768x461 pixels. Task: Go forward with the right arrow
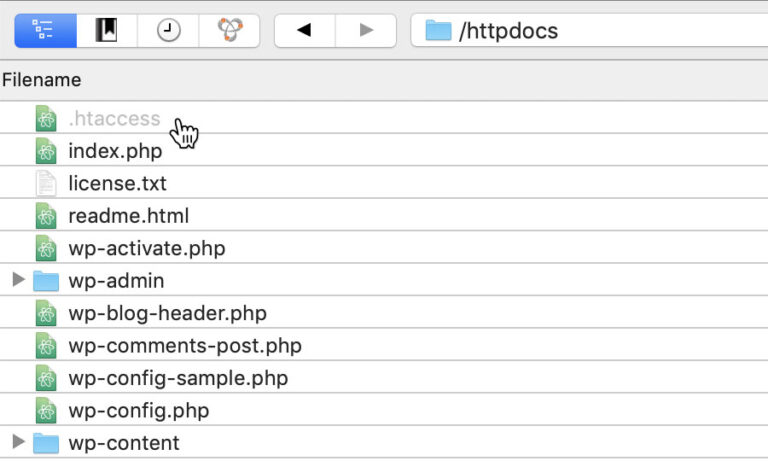[x=366, y=30]
